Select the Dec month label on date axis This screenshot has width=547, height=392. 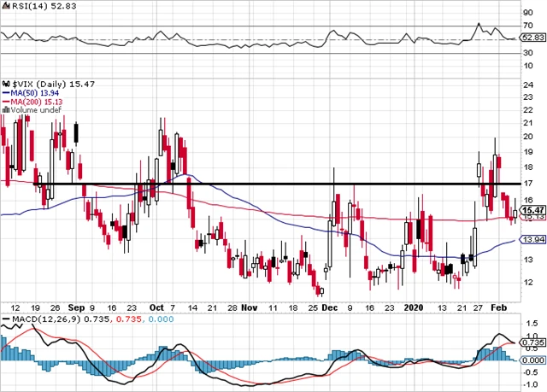point(330,306)
